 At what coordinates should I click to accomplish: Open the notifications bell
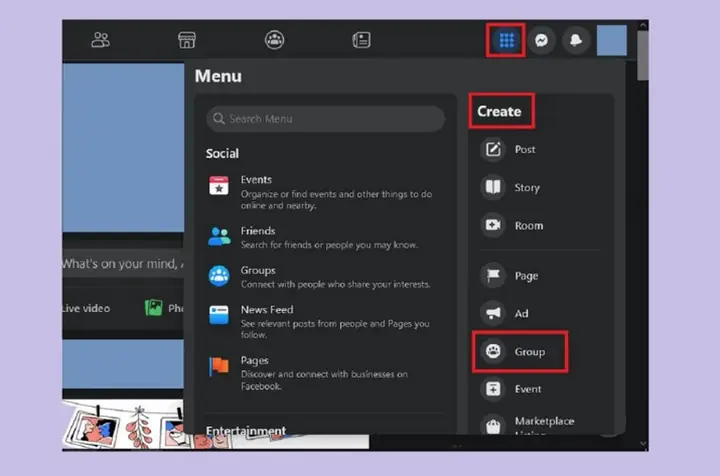click(576, 40)
